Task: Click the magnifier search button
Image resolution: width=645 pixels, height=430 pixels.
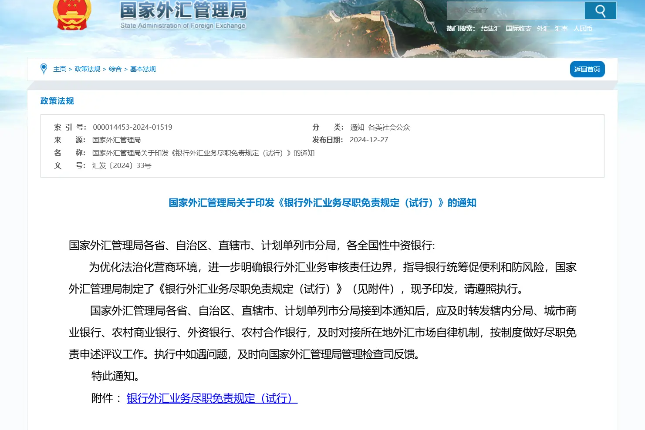Action: pyautogui.click(x=600, y=10)
